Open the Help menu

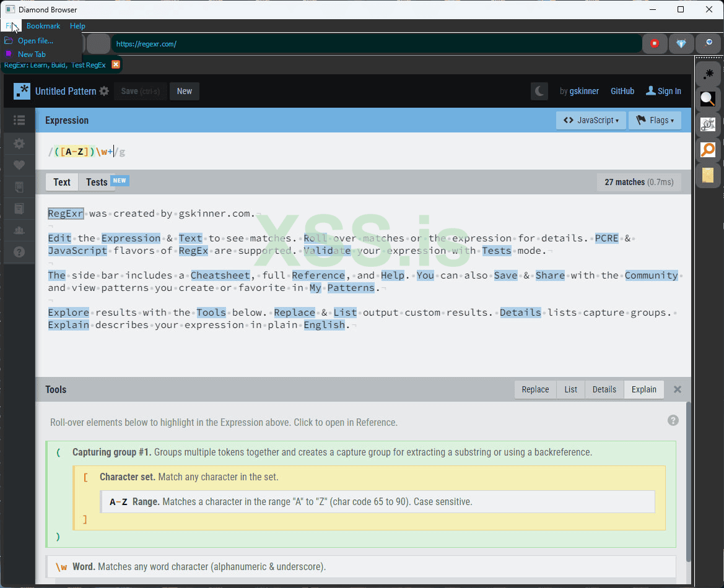pos(77,26)
